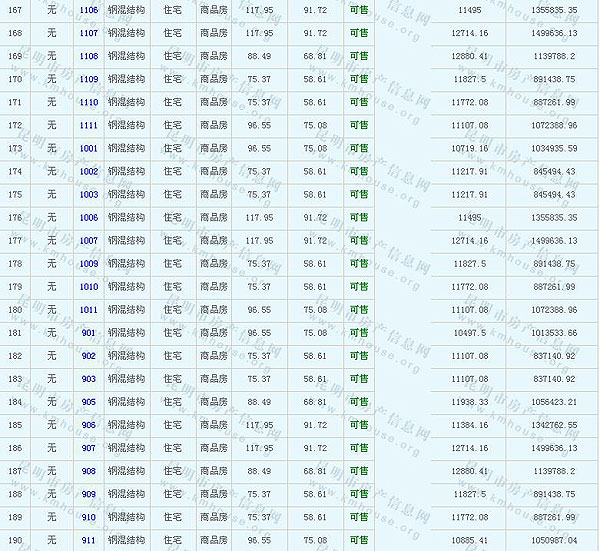Click room number 1011 link
The height and width of the screenshot is (551, 600).
[x=89, y=310]
